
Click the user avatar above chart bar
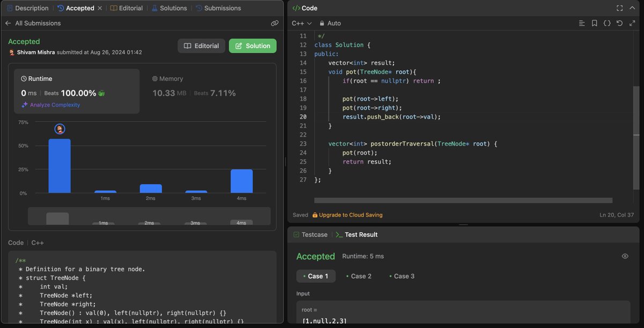pos(60,129)
